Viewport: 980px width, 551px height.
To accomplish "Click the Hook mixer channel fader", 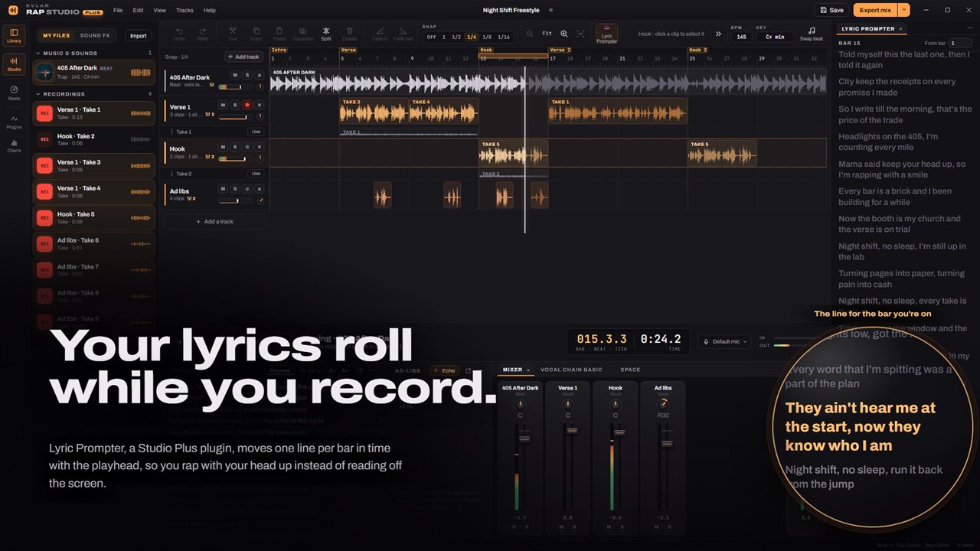I will (x=619, y=433).
